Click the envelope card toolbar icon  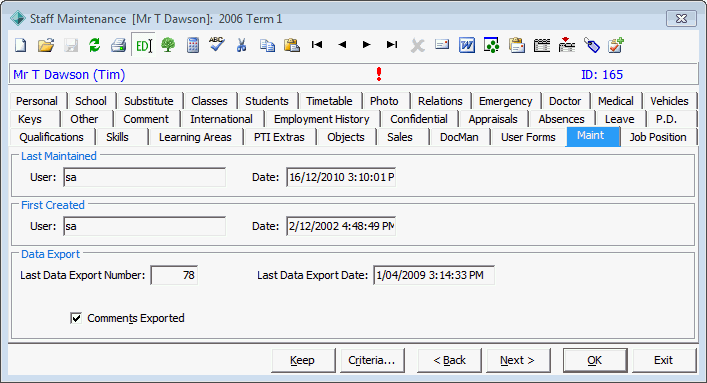[x=442, y=45]
